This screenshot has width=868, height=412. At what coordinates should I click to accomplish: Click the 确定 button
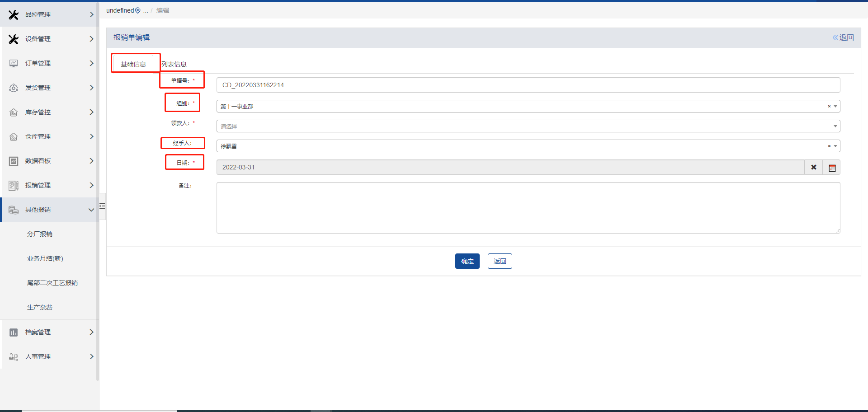tap(467, 261)
